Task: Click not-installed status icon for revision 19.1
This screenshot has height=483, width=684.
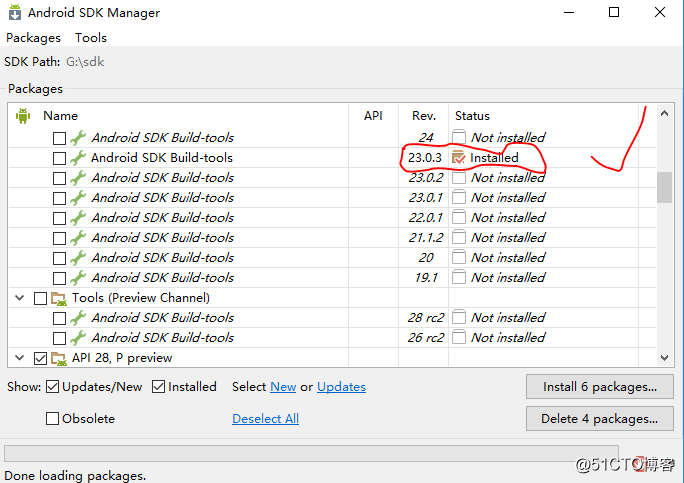Action: point(459,277)
